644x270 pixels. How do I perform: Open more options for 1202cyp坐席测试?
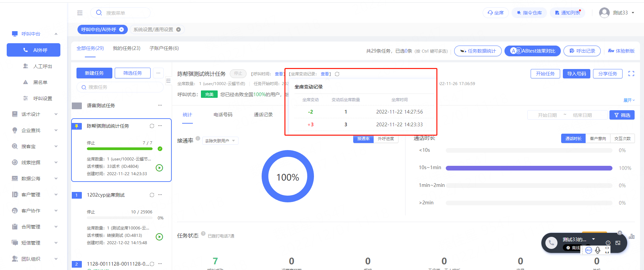[x=160, y=195]
